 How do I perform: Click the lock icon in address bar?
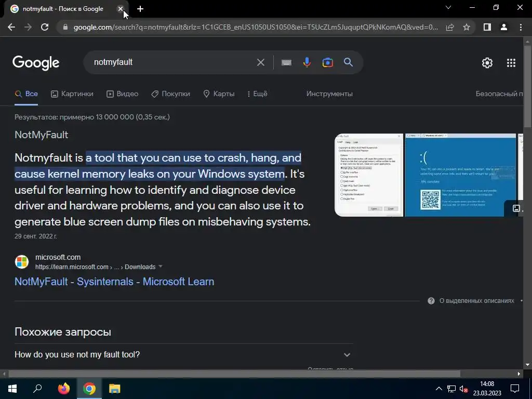65,27
